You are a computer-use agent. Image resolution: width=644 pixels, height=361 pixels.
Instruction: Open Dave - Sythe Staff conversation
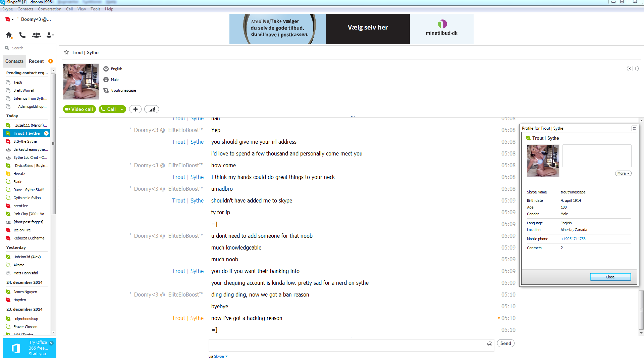[x=27, y=190]
